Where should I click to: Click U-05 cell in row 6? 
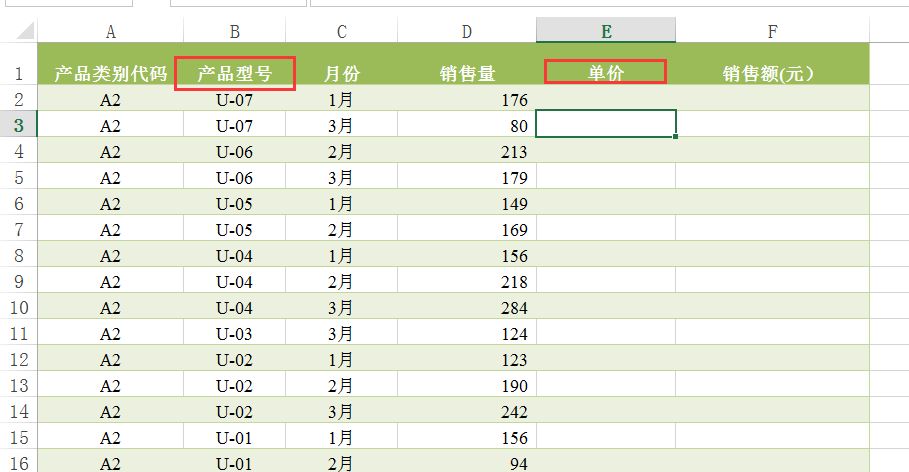pos(234,204)
